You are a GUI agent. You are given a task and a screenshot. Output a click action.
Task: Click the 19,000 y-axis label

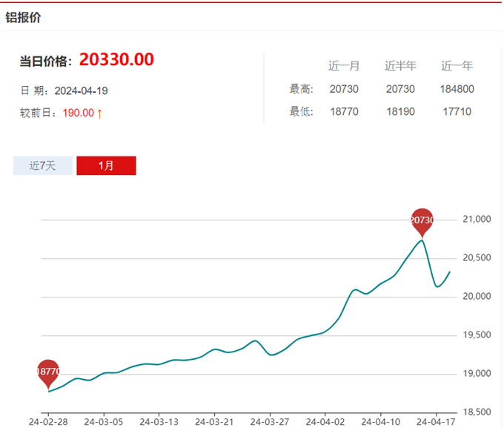click(x=477, y=374)
